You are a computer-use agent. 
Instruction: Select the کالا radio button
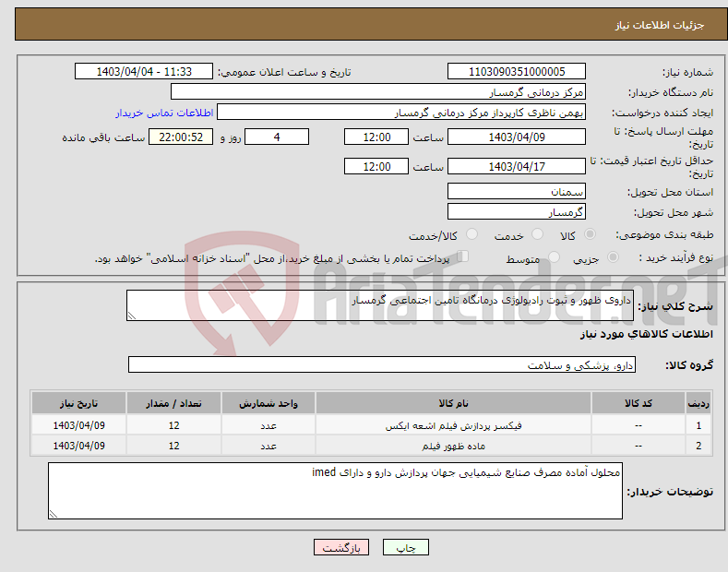[590, 234]
